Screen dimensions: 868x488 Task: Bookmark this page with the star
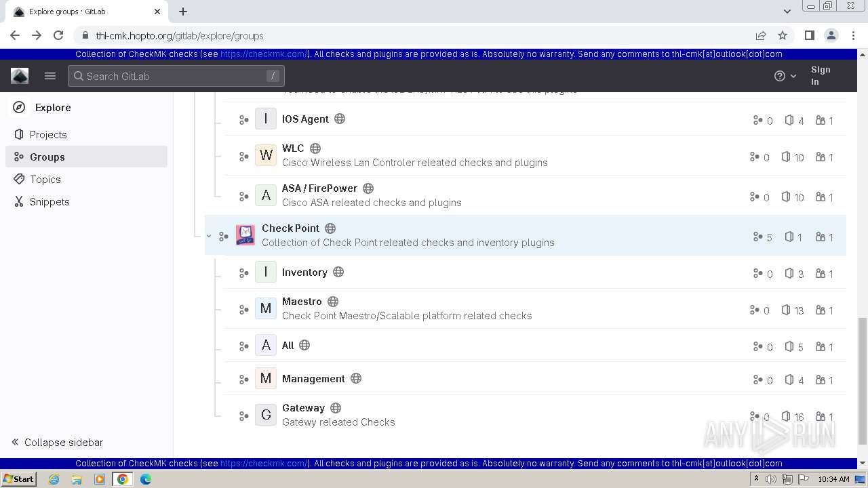click(783, 35)
